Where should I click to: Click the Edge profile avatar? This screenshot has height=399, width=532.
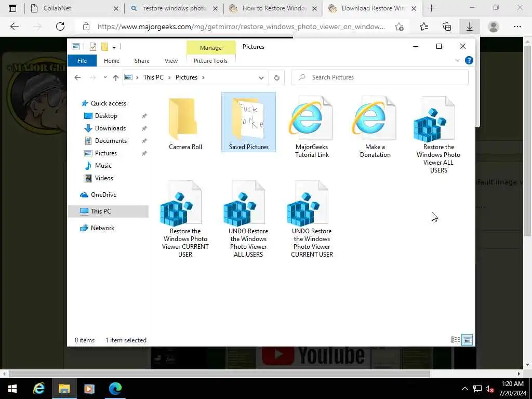tap(494, 26)
